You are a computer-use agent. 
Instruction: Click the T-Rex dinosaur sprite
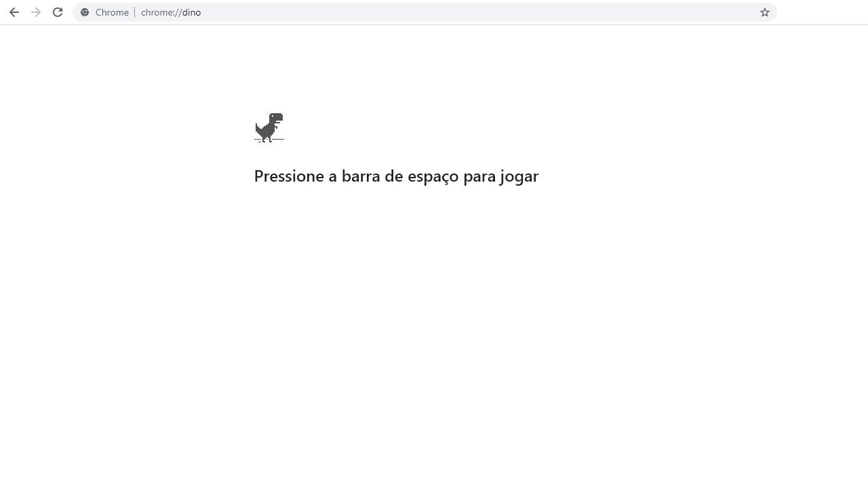(269, 127)
